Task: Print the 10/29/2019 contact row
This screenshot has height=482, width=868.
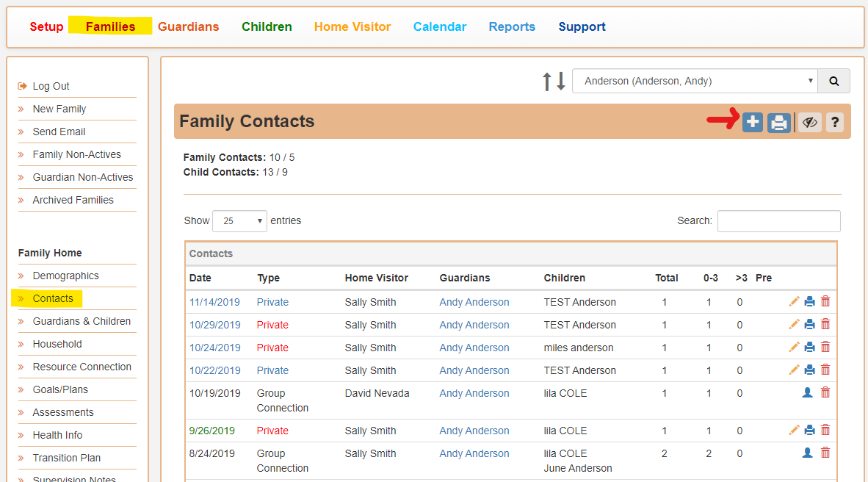Action: click(809, 324)
